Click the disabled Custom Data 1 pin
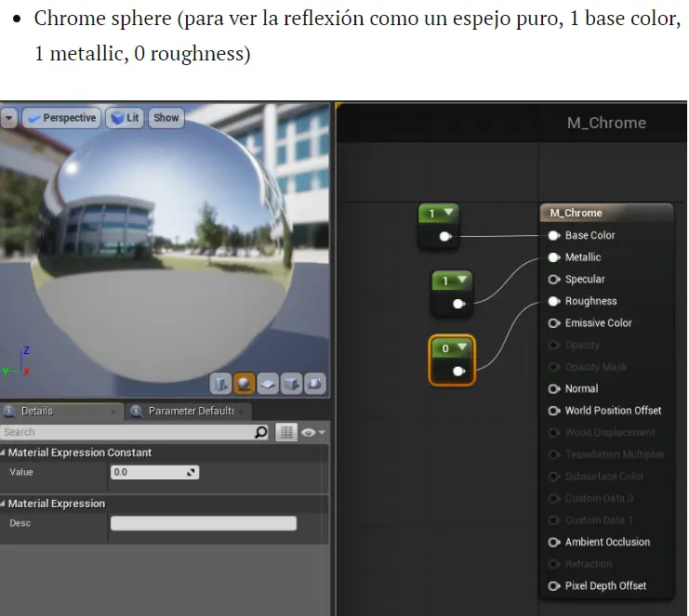Viewport: 689px width, 616px height. coord(553,520)
